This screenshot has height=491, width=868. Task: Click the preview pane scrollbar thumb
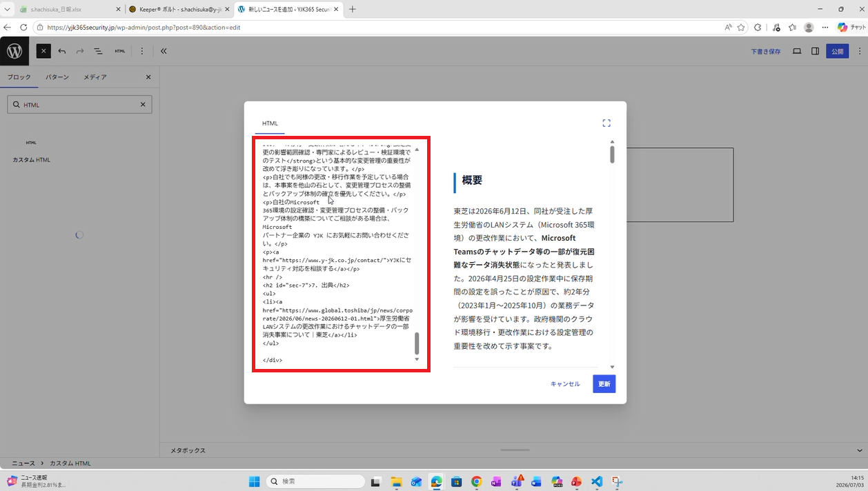tap(612, 154)
